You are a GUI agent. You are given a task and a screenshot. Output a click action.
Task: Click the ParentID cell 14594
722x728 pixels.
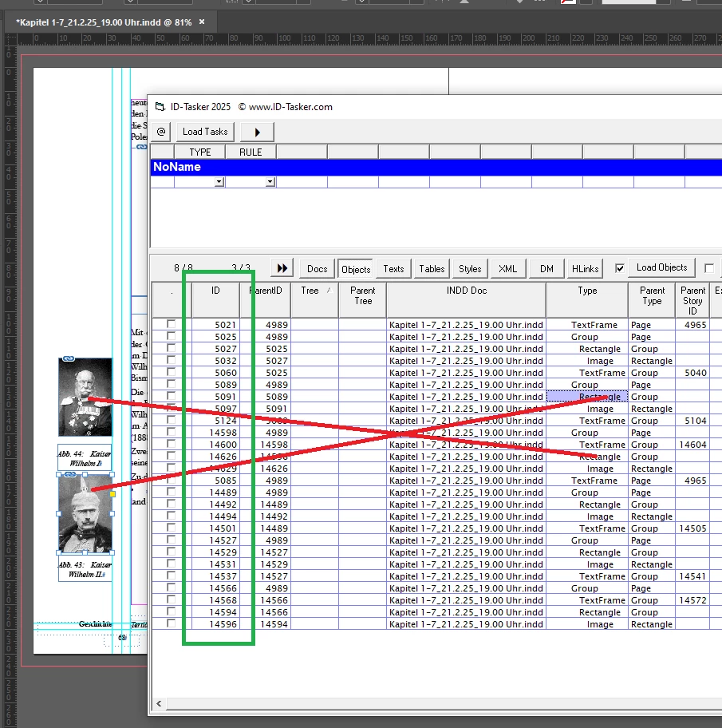(266, 624)
